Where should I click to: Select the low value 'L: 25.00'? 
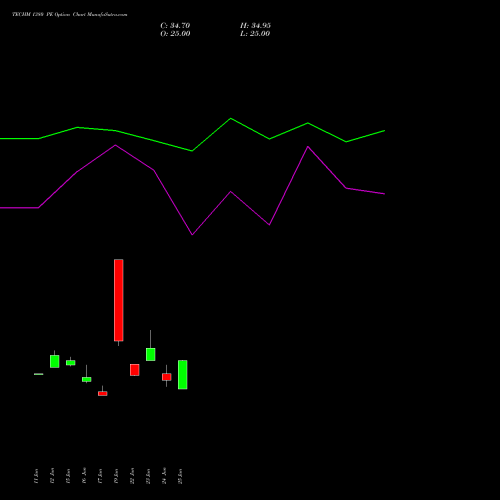(255, 34)
